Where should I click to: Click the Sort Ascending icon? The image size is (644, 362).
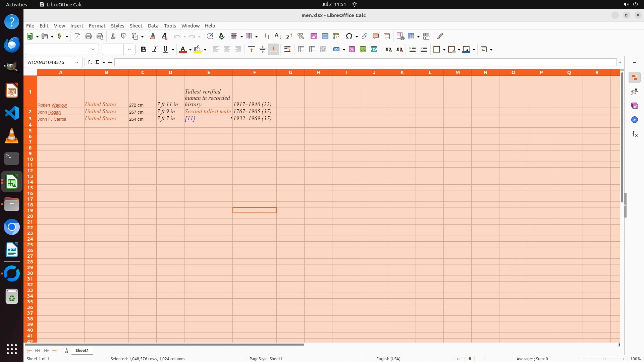(x=278, y=36)
